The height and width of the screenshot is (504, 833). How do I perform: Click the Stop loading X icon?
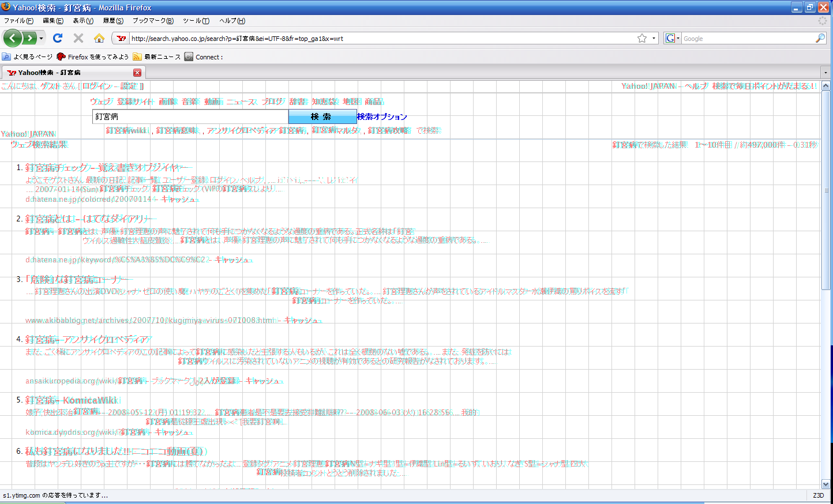[78, 38]
